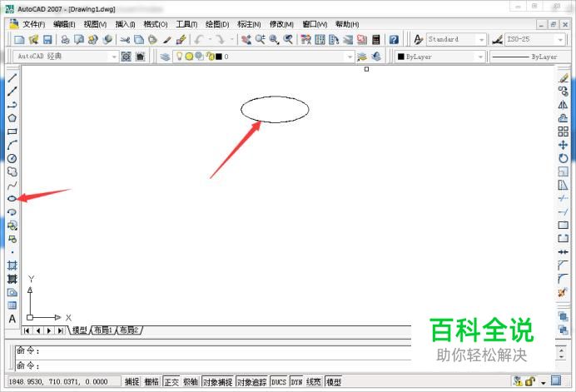
Task: Go to first layout tab arrow
Action: click(27, 330)
